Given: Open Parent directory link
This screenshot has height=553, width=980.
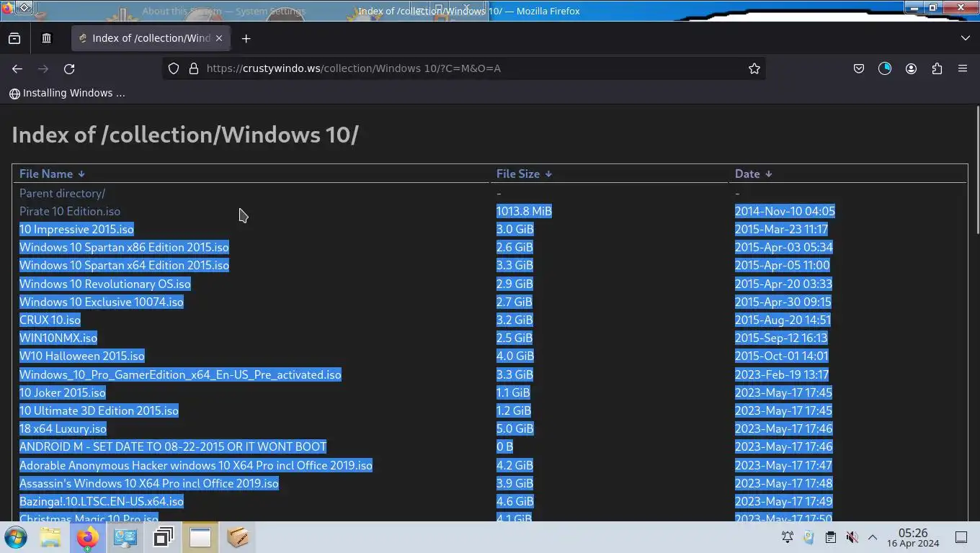Looking at the screenshot, I should tap(62, 193).
